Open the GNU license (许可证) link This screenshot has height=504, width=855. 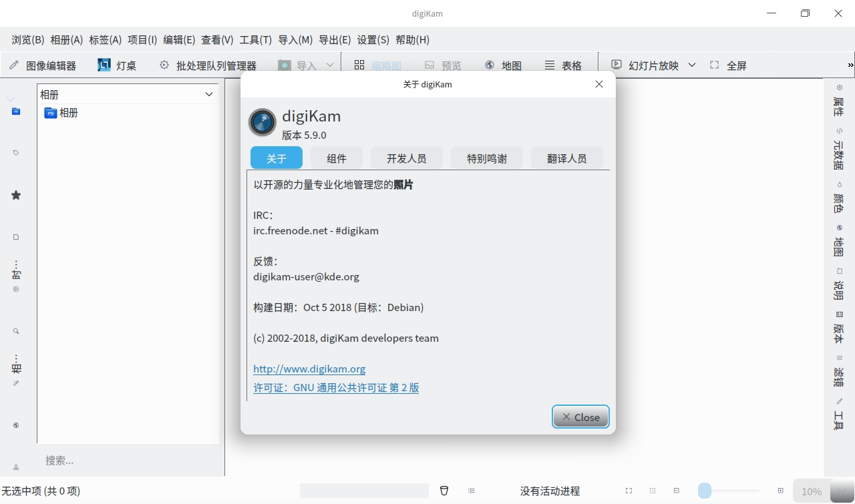(336, 388)
